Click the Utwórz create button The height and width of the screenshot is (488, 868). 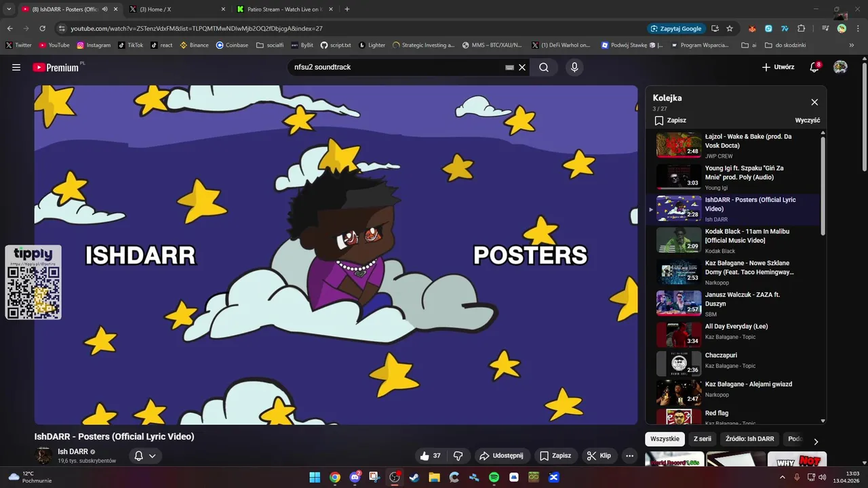[x=778, y=67]
